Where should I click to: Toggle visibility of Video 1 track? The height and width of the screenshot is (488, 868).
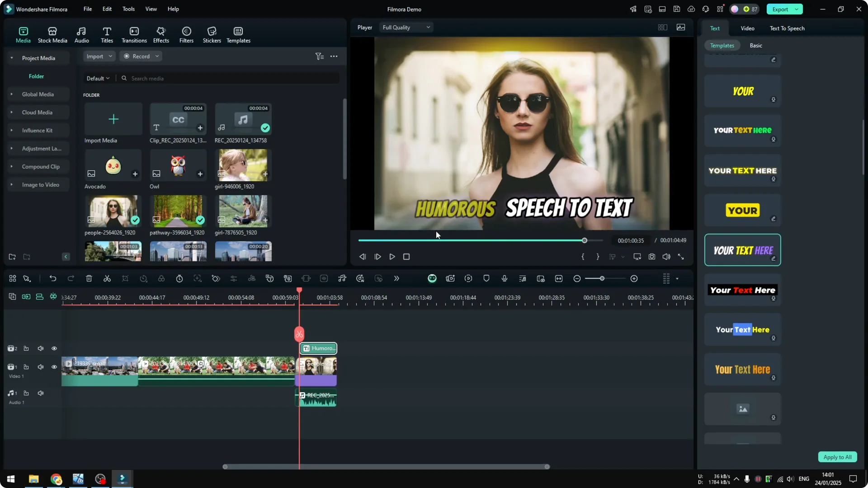[x=54, y=367]
